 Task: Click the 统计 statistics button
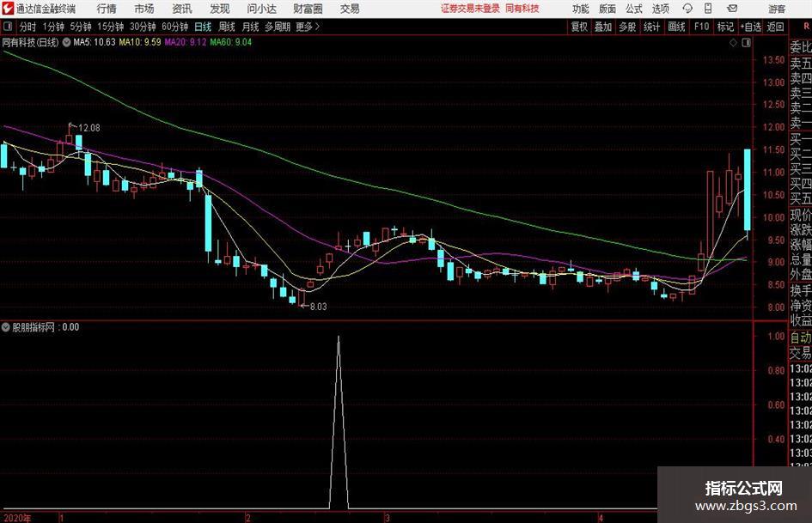651,27
